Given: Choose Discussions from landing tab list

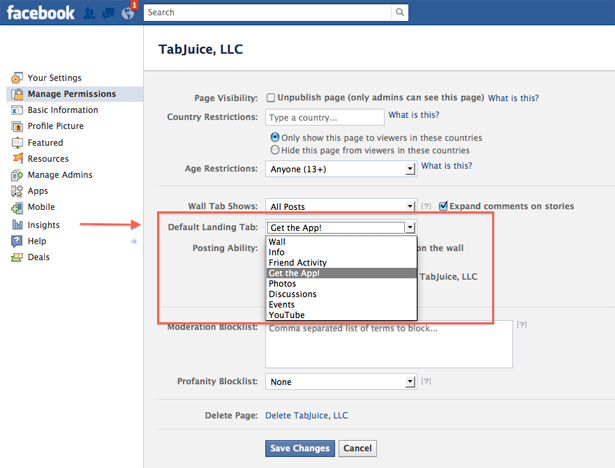Looking at the screenshot, I should 341,294.
